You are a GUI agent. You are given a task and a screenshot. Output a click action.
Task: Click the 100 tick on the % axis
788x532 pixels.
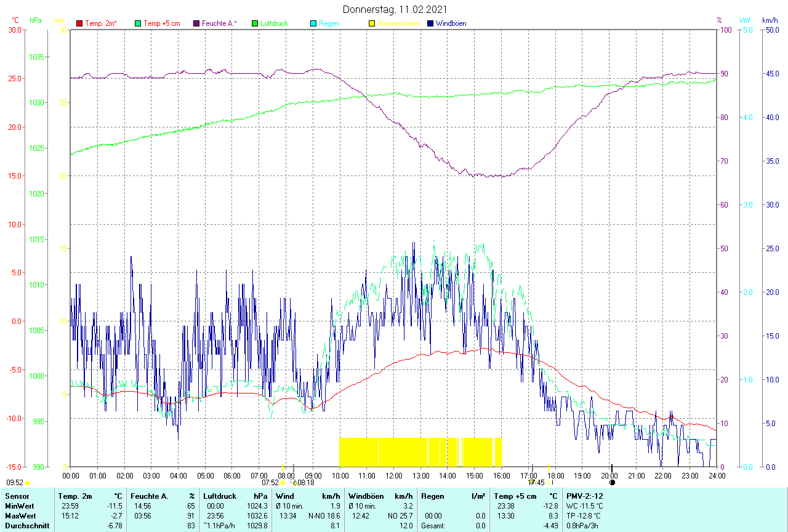tap(725, 30)
